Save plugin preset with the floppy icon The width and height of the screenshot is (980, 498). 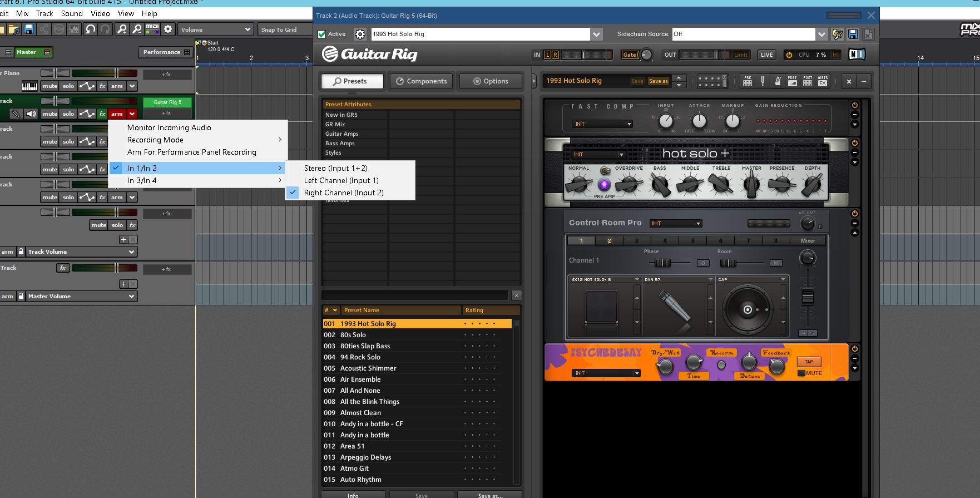coord(853,34)
